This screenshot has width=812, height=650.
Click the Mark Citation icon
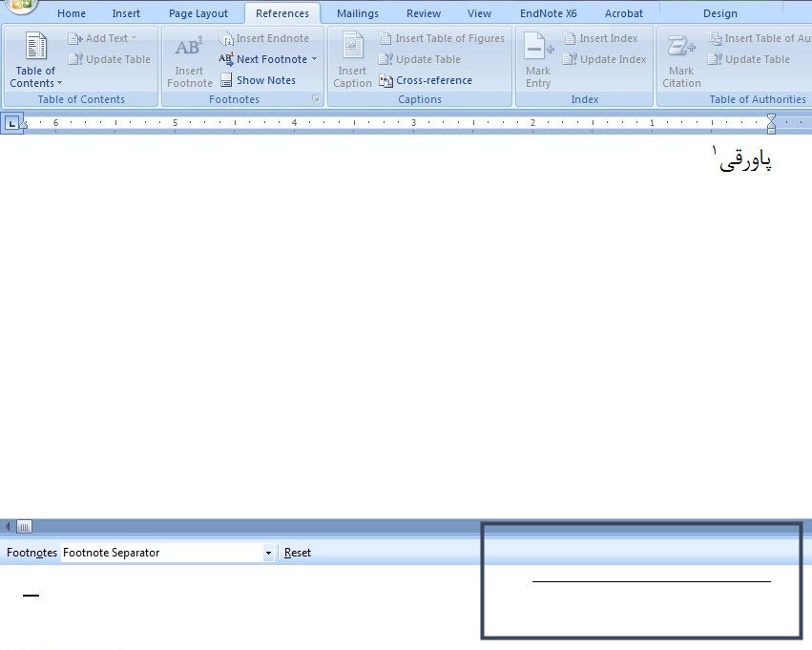[x=681, y=49]
